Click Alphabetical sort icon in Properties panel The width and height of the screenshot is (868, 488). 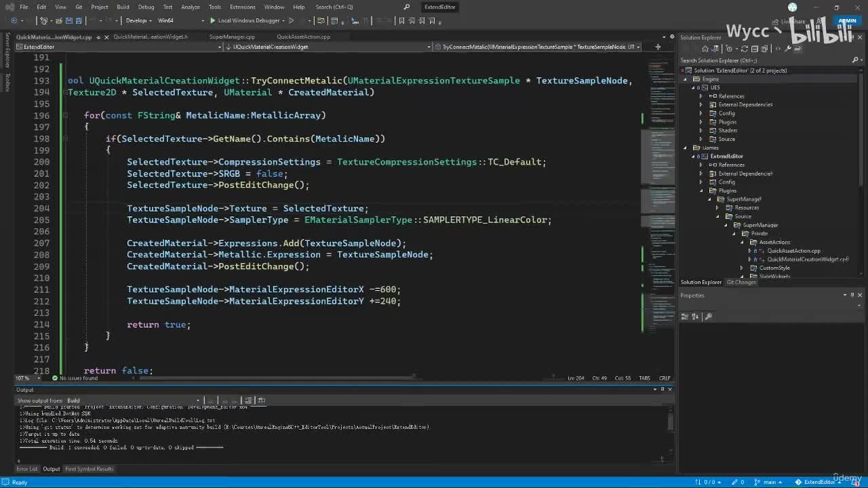(x=695, y=317)
